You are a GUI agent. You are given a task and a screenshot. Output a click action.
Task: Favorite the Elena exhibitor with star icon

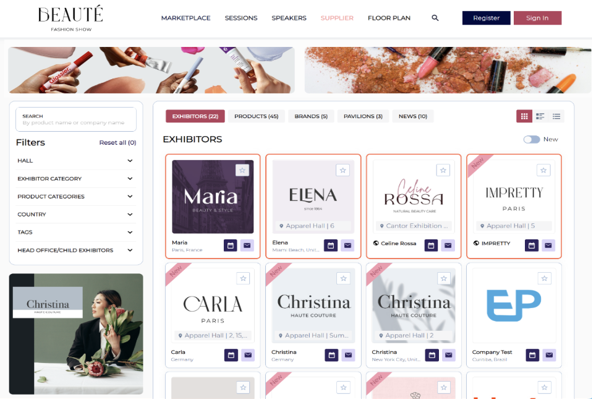(343, 170)
